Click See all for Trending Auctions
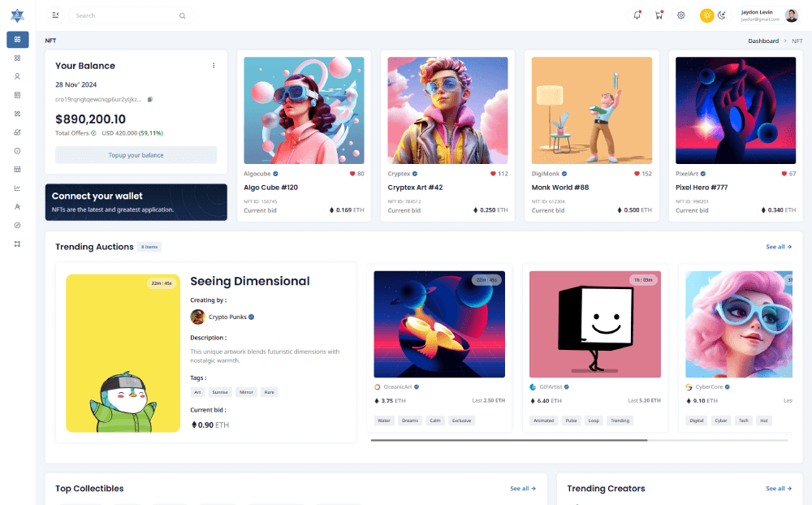 click(x=778, y=247)
